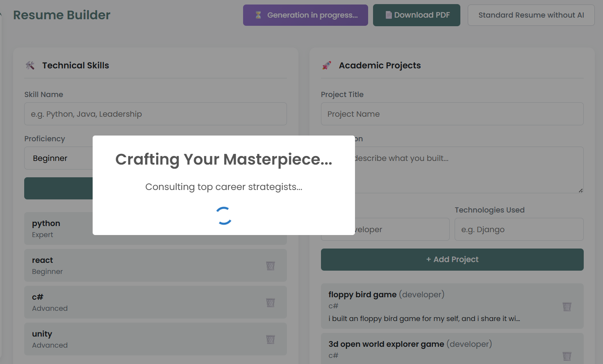The height and width of the screenshot is (364, 603).
Task: Click the Download PDF button
Action: tap(416, 15)
